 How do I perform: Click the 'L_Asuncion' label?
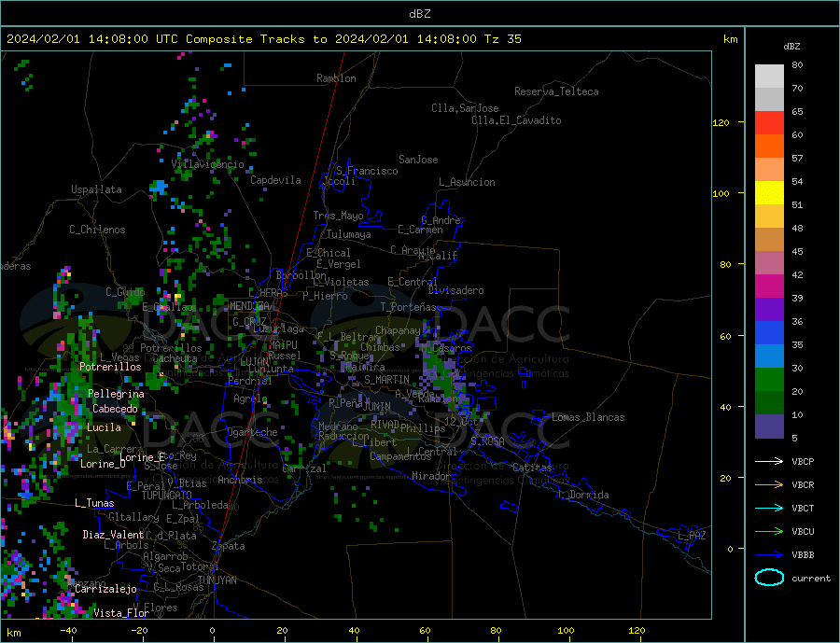click(467, 182)
